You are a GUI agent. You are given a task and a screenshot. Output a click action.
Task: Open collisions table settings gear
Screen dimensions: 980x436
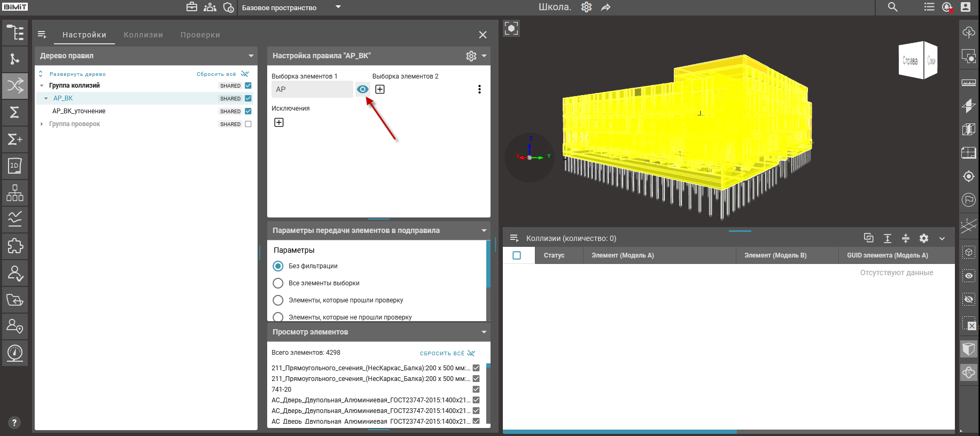coord(924,238)
